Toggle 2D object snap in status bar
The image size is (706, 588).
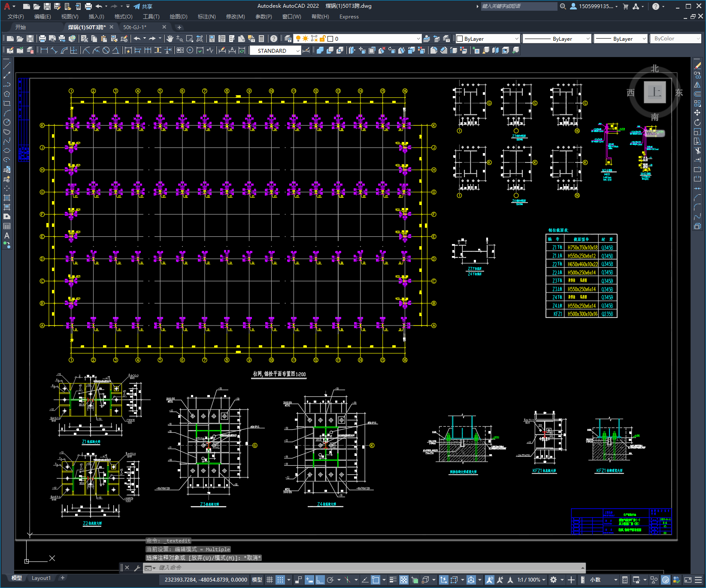coord(376,580)
